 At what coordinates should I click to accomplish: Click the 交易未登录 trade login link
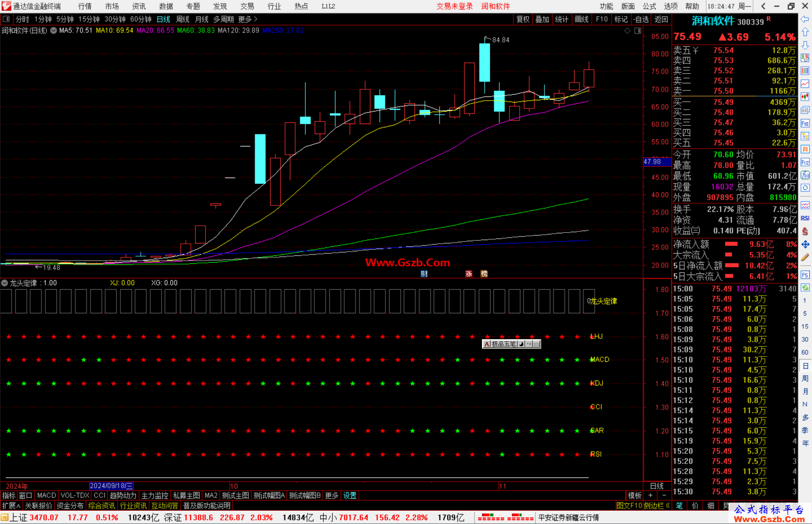(454, 6)
